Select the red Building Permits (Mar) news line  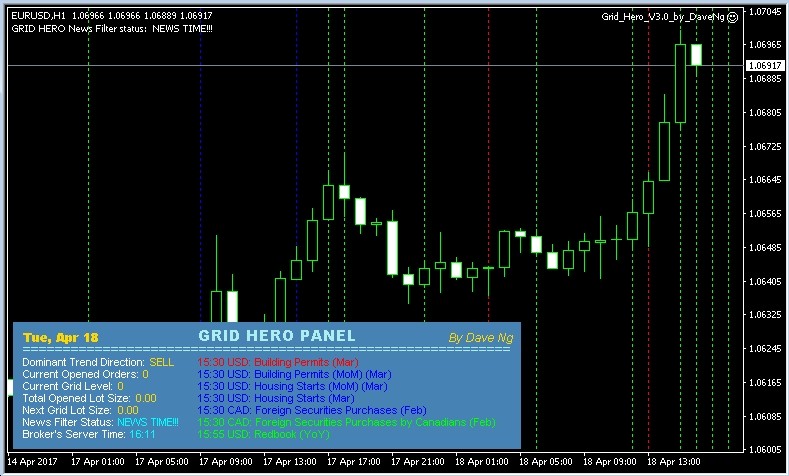pos(278,362)
